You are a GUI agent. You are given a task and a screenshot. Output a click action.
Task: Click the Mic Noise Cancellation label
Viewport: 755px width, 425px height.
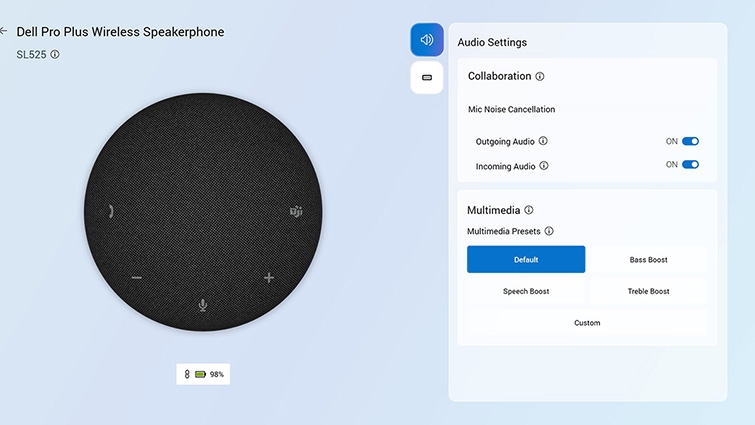pyautogui.click(x=511, y=109)
